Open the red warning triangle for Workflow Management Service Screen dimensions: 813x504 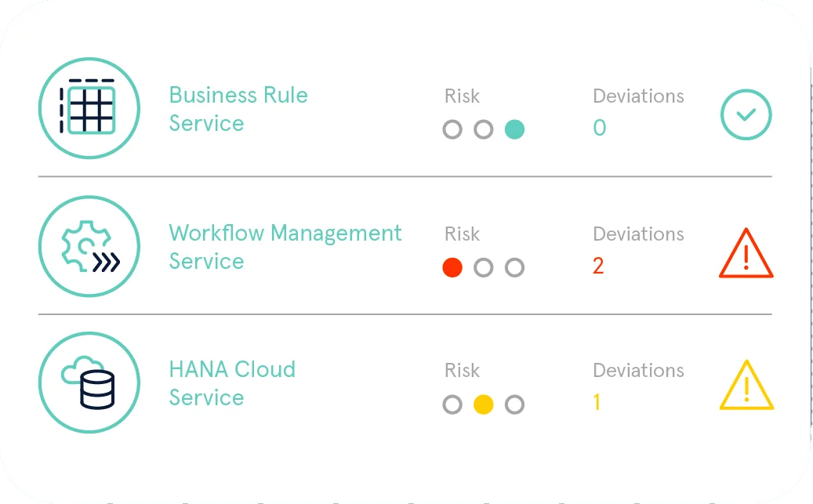click(746, 256)
